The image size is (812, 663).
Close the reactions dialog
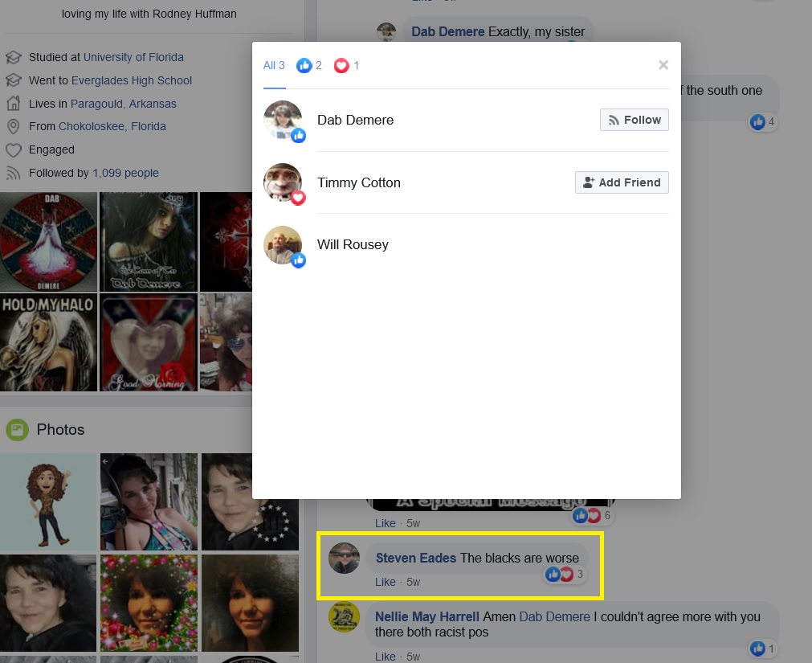pyautogui.click(x=663, y=65)
